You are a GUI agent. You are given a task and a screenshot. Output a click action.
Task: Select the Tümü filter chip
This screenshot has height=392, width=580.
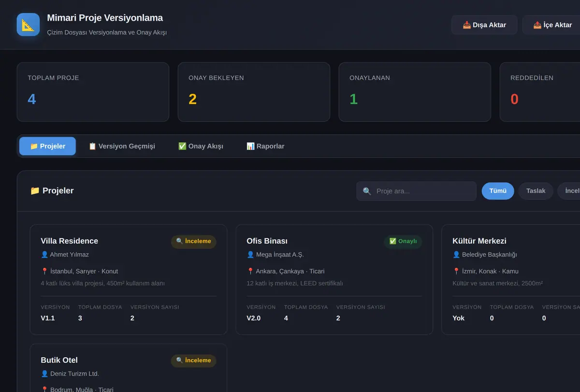coord(498,191)
